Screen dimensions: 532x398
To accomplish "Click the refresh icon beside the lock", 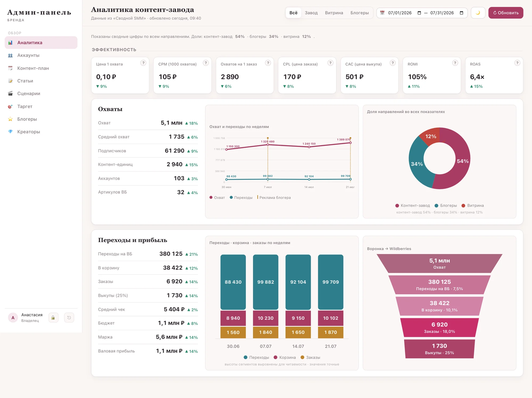I will (x=69, y=318).
